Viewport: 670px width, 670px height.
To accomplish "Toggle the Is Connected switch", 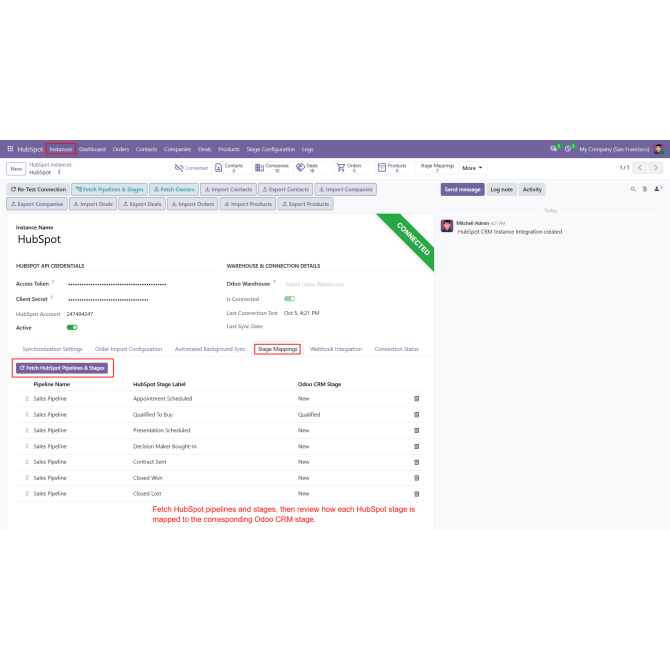I will click(x=289, y=299).
